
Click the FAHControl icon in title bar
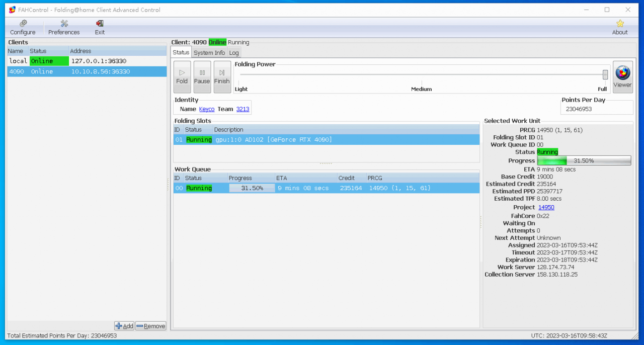click(x=12, y=10)
